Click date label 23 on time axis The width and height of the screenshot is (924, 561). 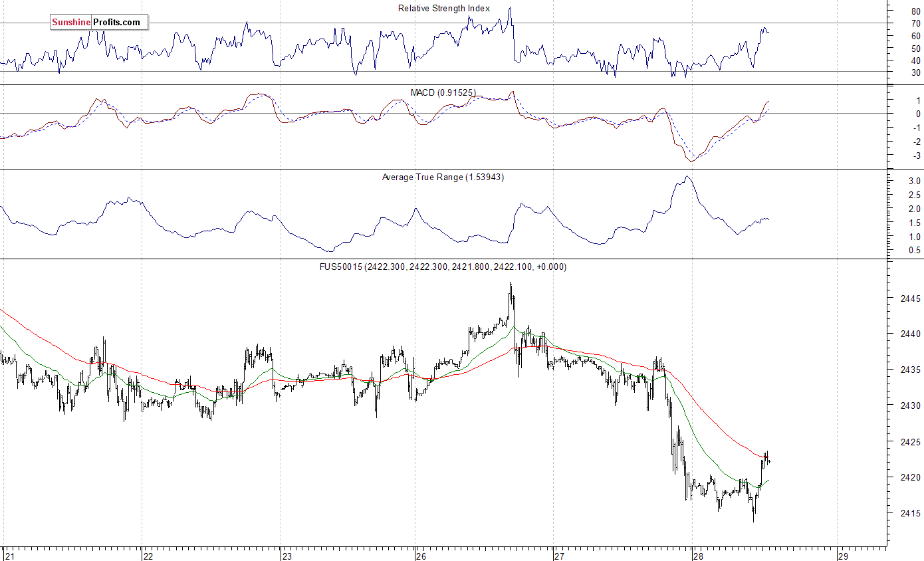[287, 556]
